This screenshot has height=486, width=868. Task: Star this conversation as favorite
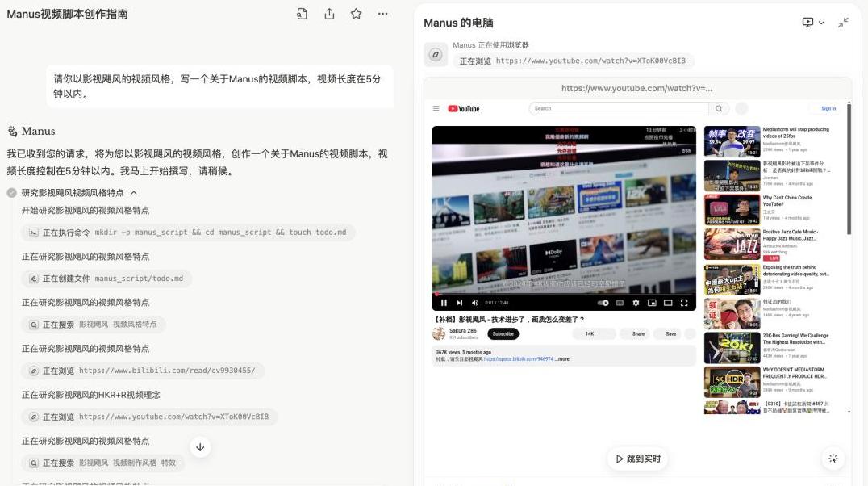356,14
